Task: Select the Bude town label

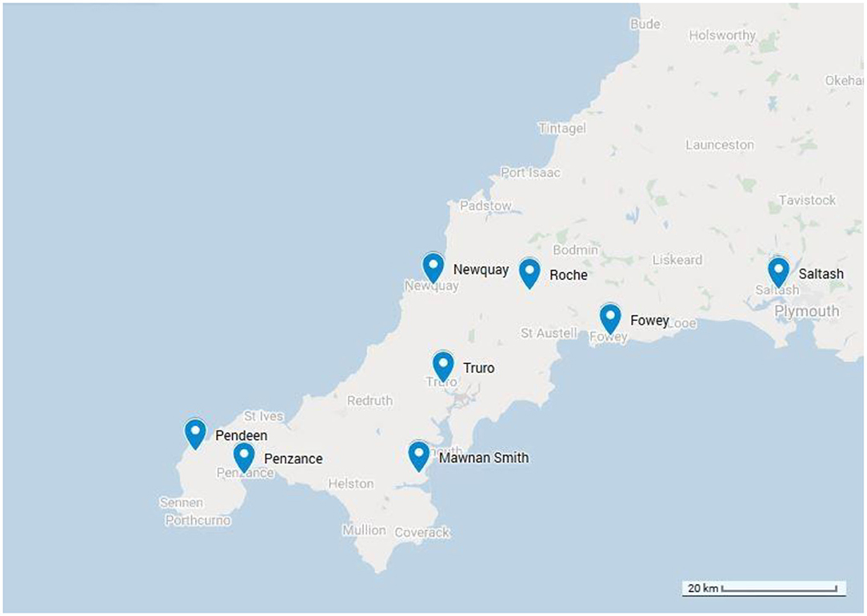Action: (645, 24)
